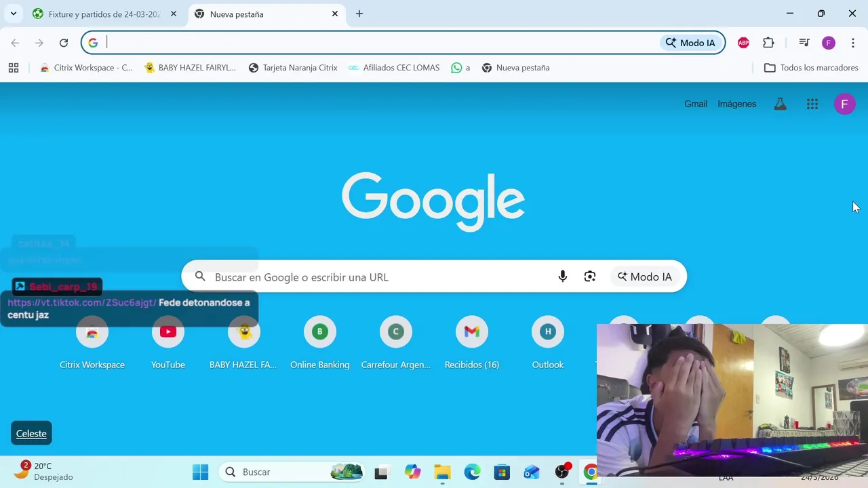The width and height of the screenshot is (868, 488).
Task: Open the TikTok link in chat overlay
Action: click(x=82, y=302)
